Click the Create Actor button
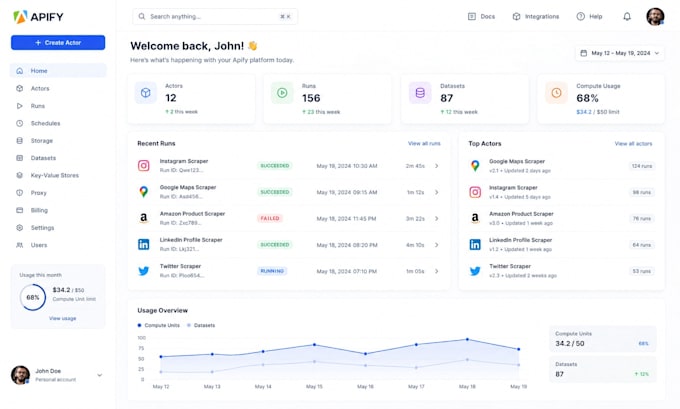This screenshot has width=680, height=409. [58, 43]
